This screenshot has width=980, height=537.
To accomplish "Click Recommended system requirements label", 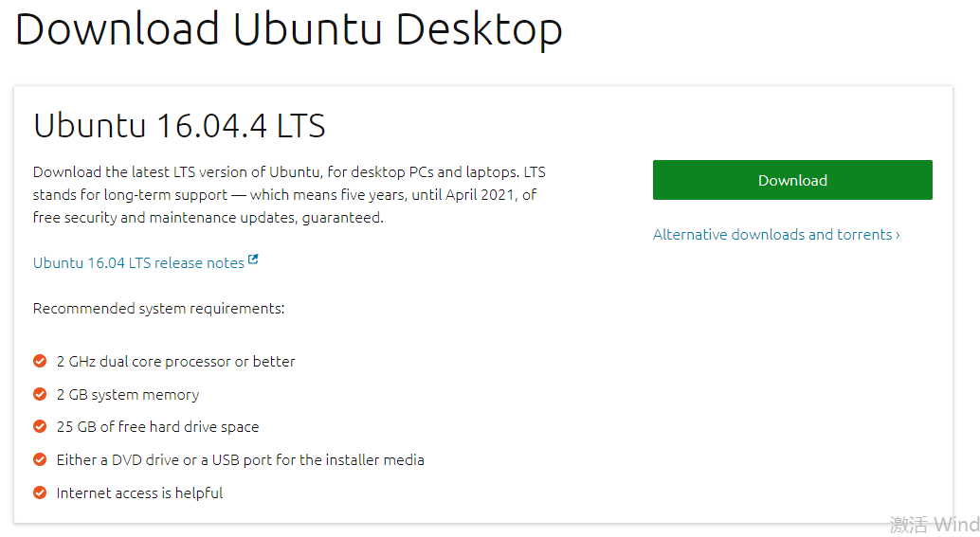I will (x=158, y=309).
